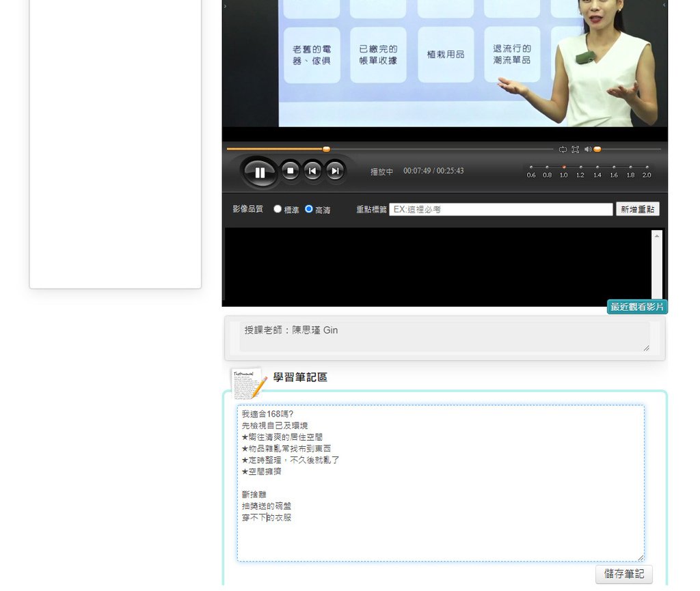The image size is (700, 591).
Task: Click the volume slider handle
Action: tap(597, 150)
